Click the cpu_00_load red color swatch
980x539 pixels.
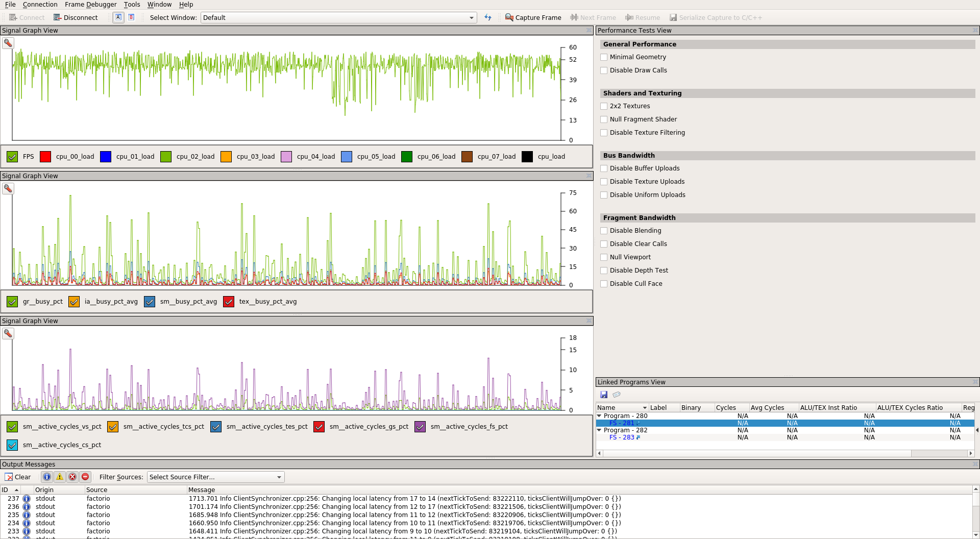[45, 157]
